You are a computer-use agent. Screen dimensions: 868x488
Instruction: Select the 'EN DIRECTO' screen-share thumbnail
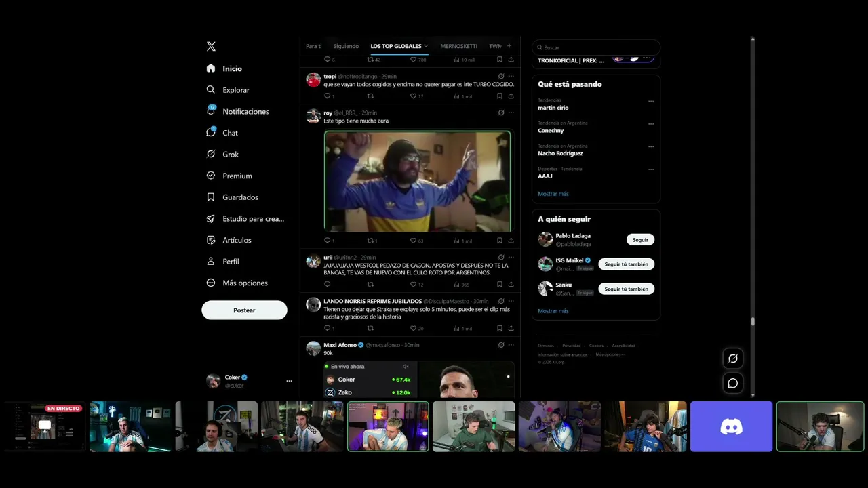click(44, 426)
